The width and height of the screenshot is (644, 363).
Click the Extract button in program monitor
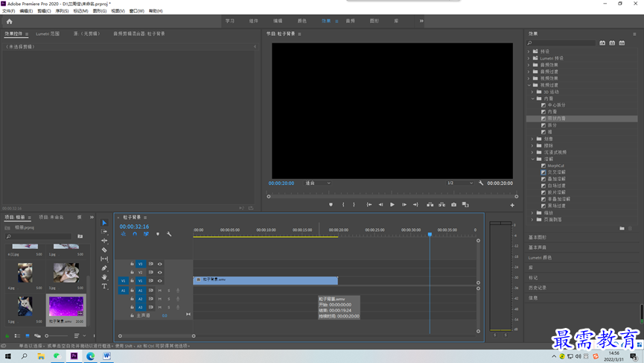click(442, 205)
